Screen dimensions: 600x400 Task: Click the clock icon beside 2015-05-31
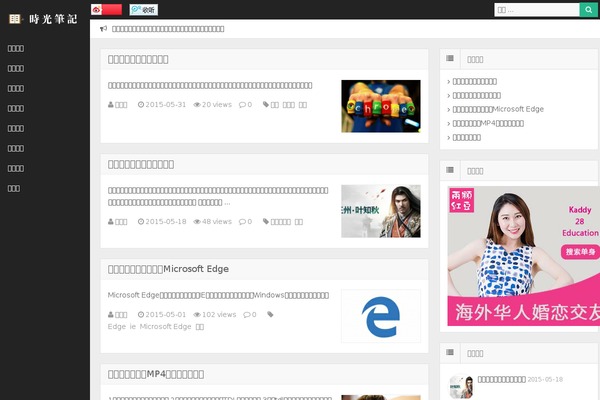(141, 104)
